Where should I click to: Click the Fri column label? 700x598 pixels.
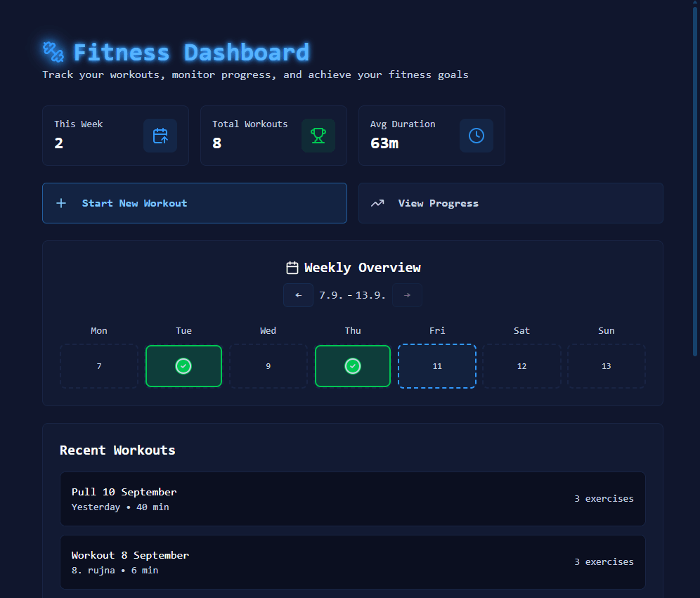click(437, 331)
